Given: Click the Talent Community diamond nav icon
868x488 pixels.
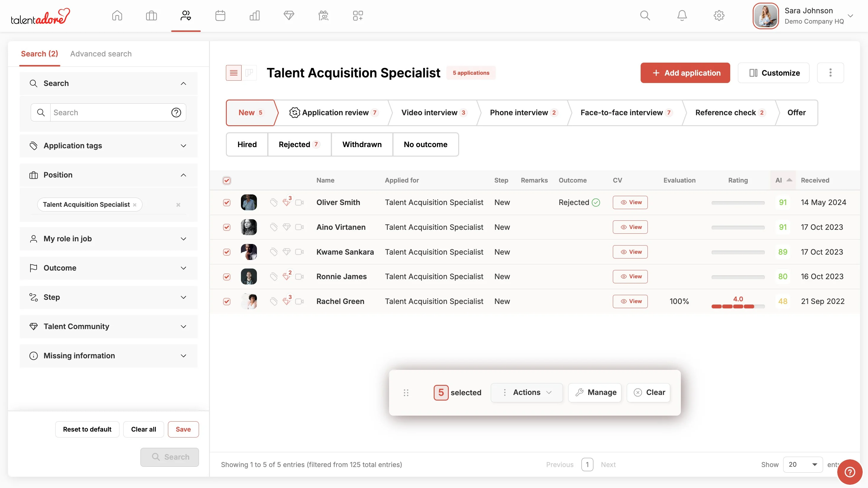Looking at the screenshot, I should pos(289,15).
